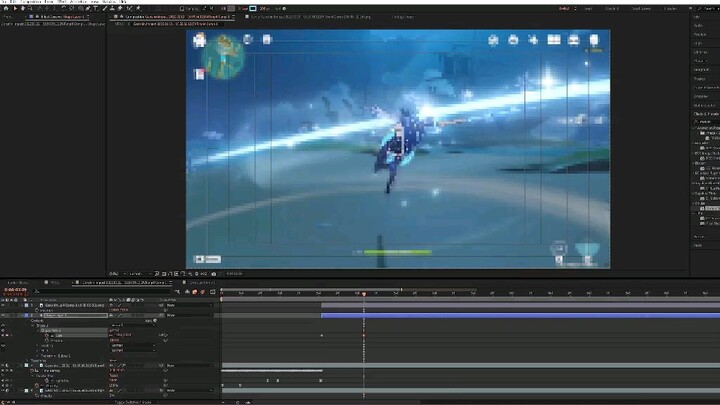
Task: Take a snapshot with the camera icon
Action: [x=214, y=274]
